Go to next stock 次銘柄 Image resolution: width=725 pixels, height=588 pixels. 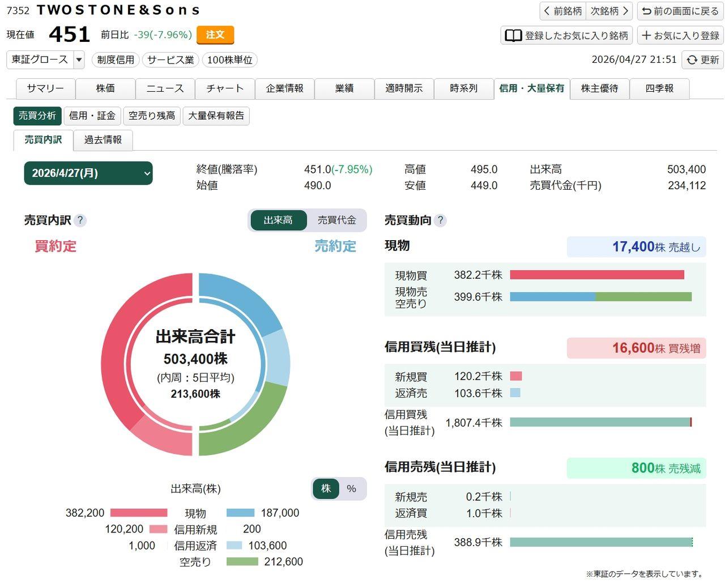[x=609, y=11]
